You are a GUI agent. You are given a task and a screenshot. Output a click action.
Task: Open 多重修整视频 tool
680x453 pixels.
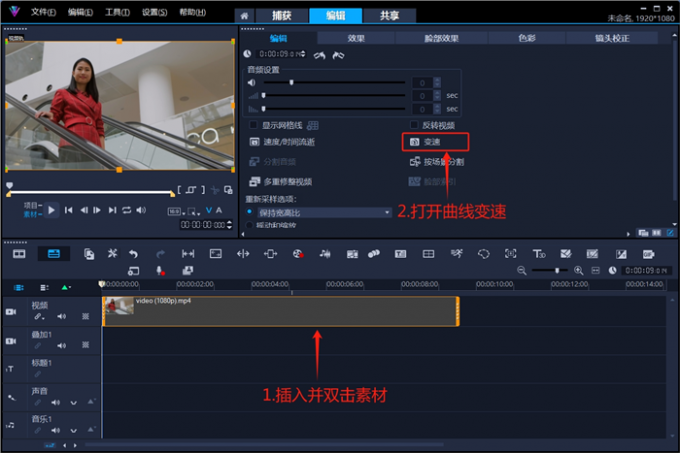tap(281, 182)
